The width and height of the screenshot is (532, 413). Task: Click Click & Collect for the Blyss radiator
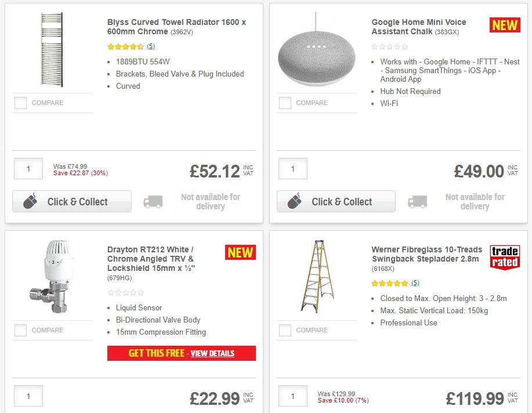pyautogui.click(x=71, y=201)
